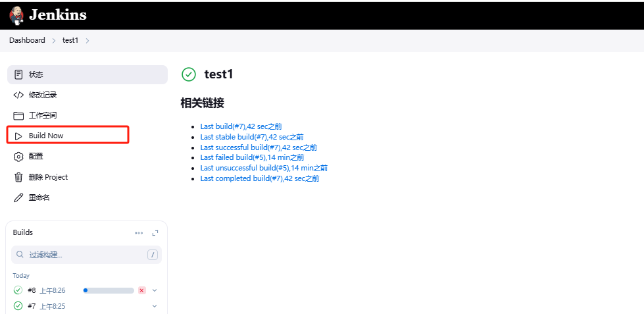This screenshot has height=314, width=644.
Task: Open Last unsuccessful build(#5) link
Action: [x=264, y=168]
